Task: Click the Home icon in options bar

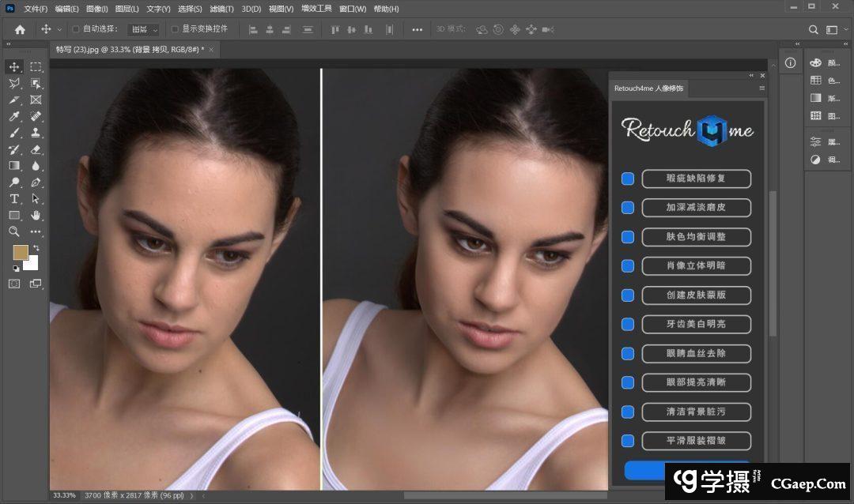Action: 20,29
